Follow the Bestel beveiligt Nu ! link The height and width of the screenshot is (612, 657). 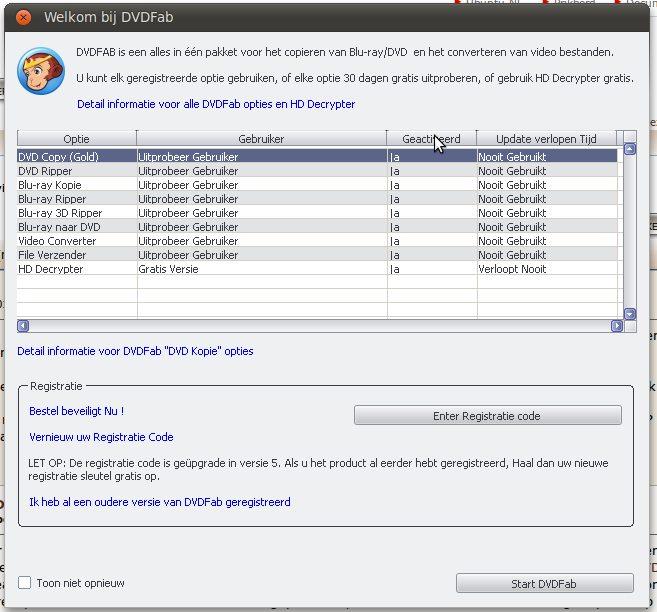[x=77, y=411]
